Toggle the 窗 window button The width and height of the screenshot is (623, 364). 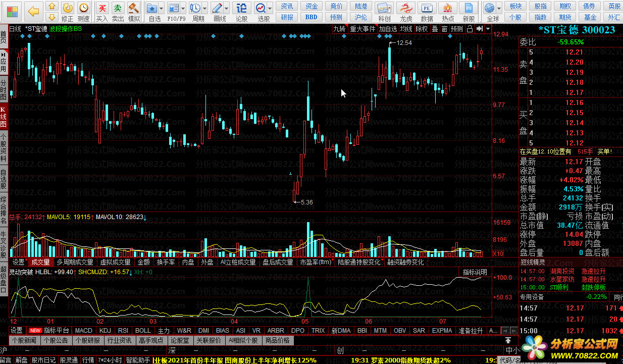(x=444, y=29)
